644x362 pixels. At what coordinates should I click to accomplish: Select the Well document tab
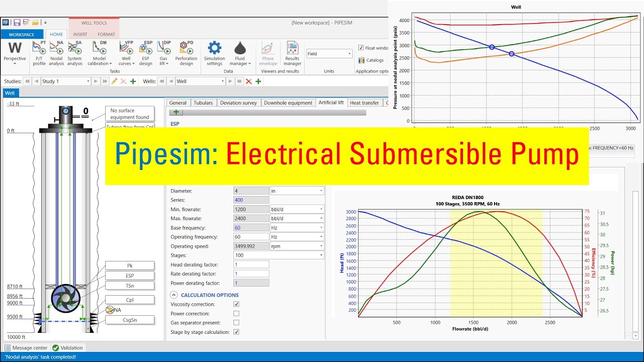(10, 93)
